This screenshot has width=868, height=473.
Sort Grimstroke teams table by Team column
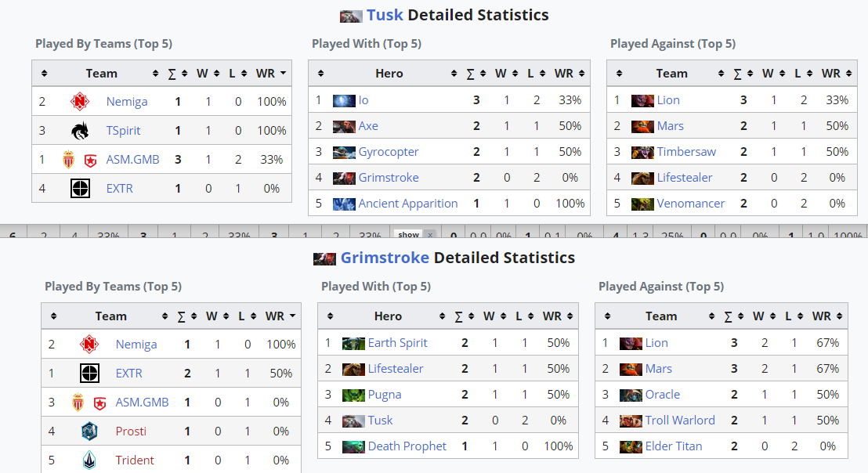pos(110,316)
